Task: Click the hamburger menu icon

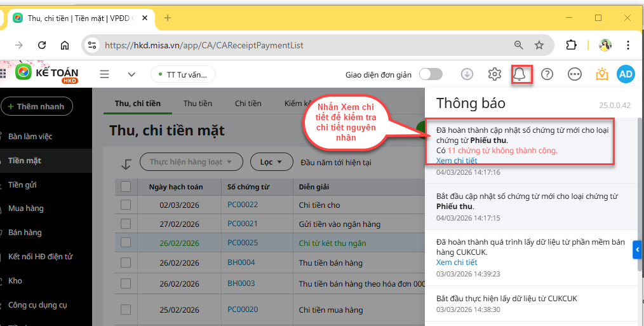Action: point(105,74)
